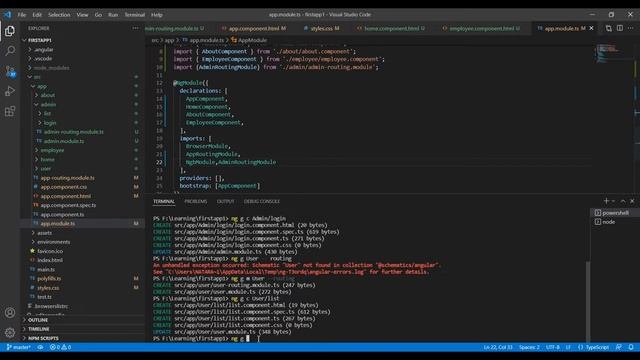Viewport: 640px width, 360px height.
Task: Open the Explorer view in activity bar
Action: [10, 31]
